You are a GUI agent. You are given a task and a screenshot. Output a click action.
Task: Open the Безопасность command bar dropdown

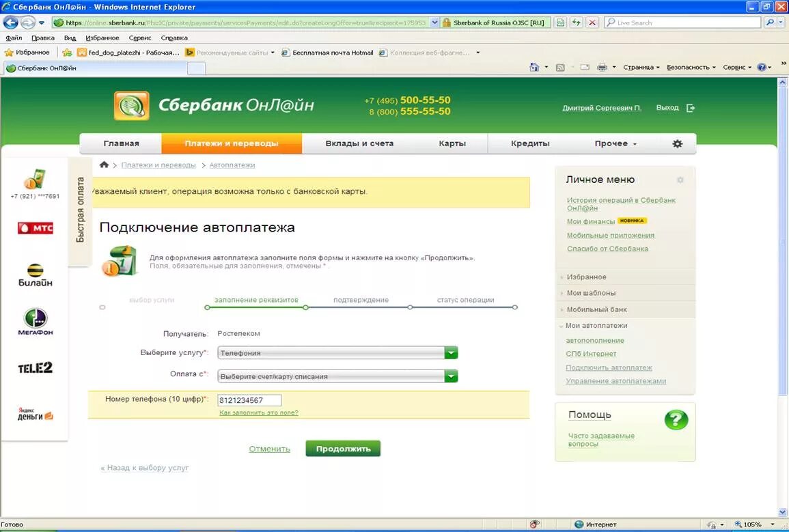click(691, 68)
